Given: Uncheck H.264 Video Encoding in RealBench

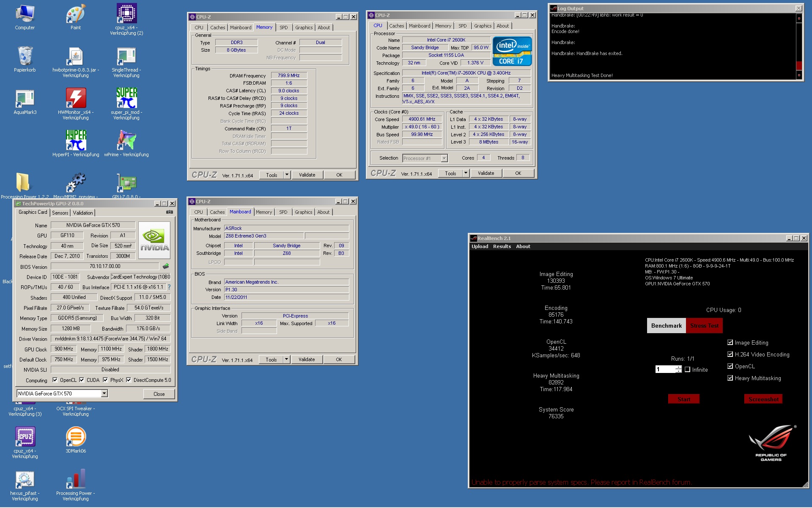Looking at the screenshot, I should click(x=730, y=354).
